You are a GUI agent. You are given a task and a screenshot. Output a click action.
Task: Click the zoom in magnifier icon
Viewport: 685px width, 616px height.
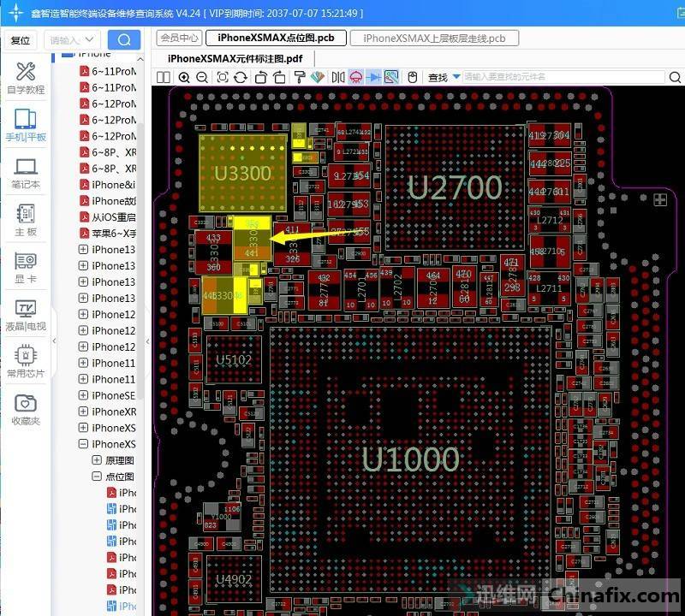coord(184,78)
